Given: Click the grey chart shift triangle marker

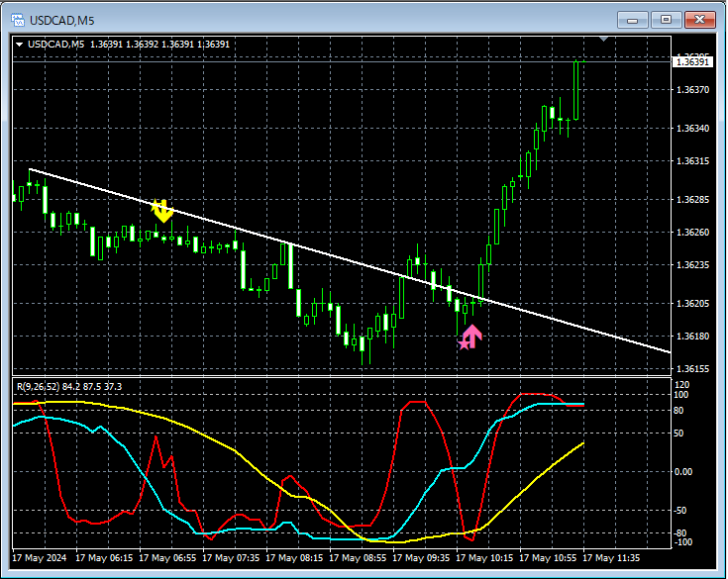Looking at the screenshot, I should 603,40.
